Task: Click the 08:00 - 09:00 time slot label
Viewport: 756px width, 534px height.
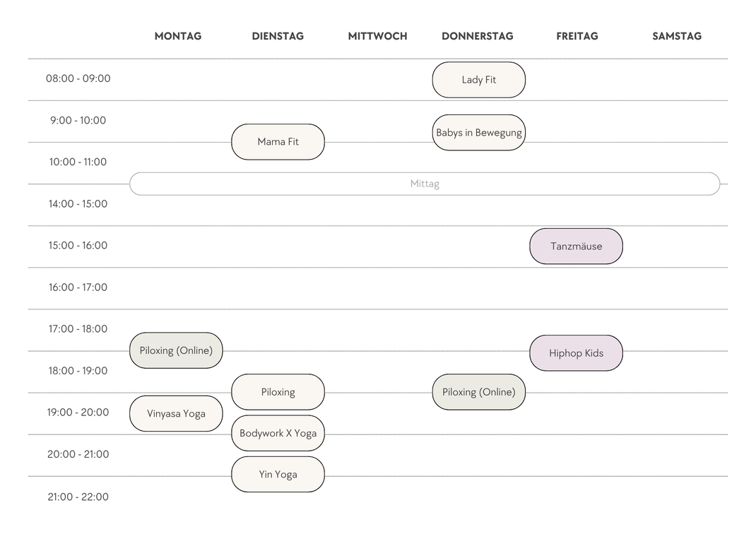Action: click(x=78, y=78)
